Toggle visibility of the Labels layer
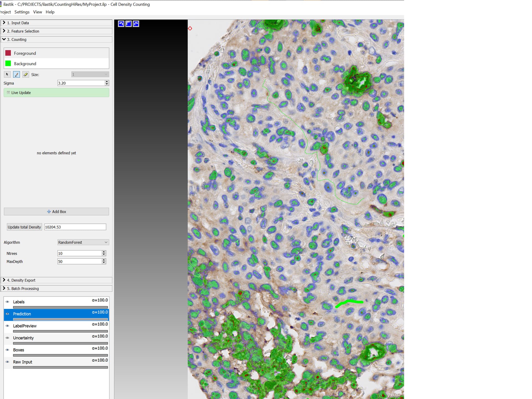This screenshot has height=399, width=532. [7, 302]
